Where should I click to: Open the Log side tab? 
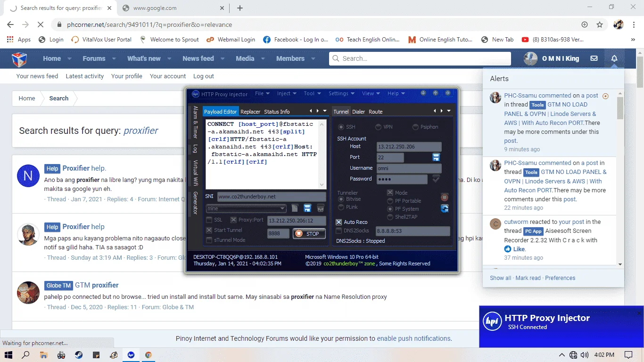click(x=195, y=149)
